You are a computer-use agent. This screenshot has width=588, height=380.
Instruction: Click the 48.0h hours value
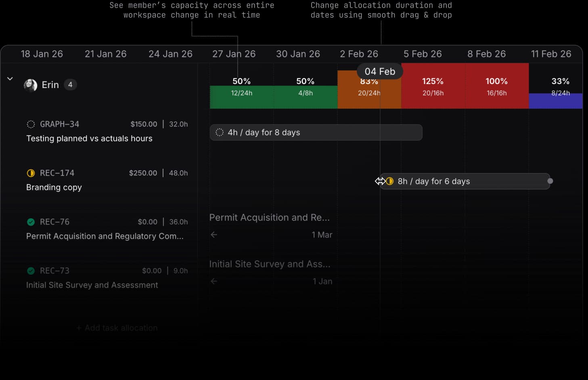(x=178, y=173)
